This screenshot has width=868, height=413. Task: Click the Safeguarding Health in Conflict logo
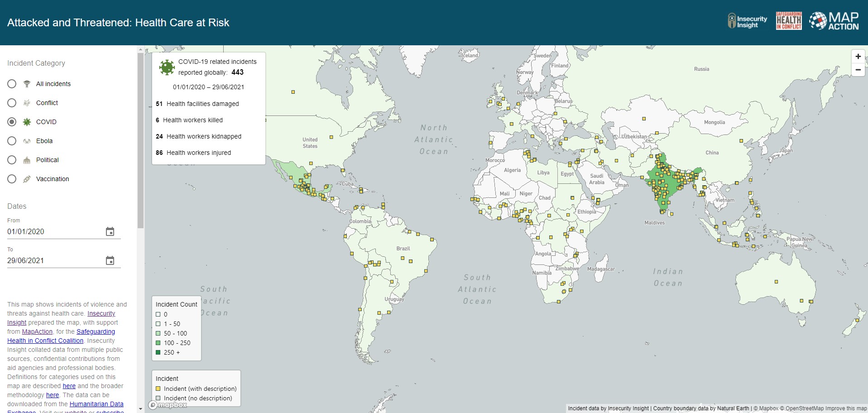788,20
